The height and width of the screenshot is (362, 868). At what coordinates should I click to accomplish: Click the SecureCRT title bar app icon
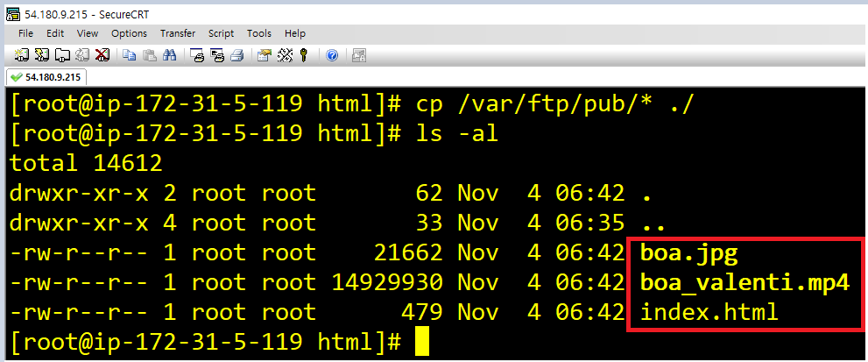click(x=12, y=14)
